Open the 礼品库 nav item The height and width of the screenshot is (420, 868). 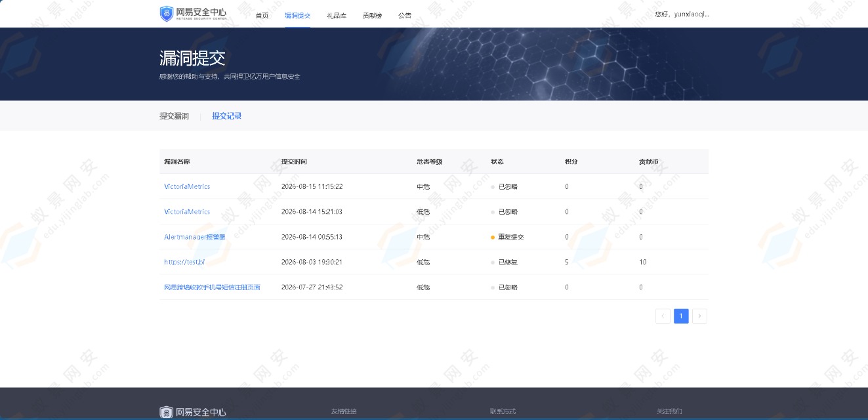(x=337, y=15)
